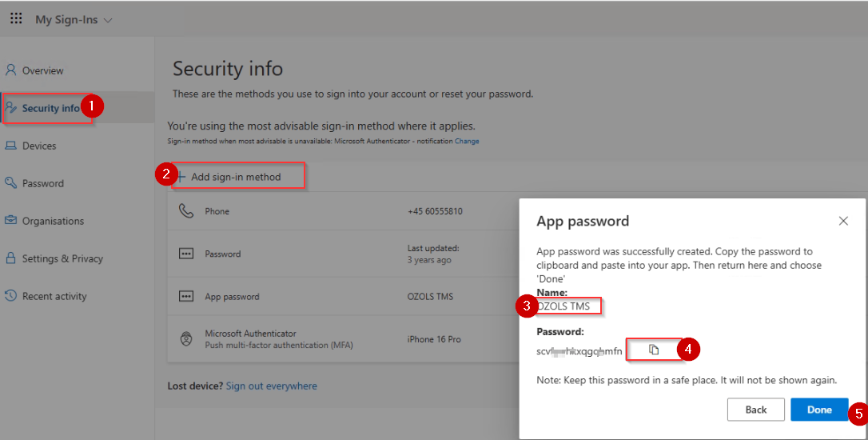
Task: Select the App password row icon
Action: 186,297
